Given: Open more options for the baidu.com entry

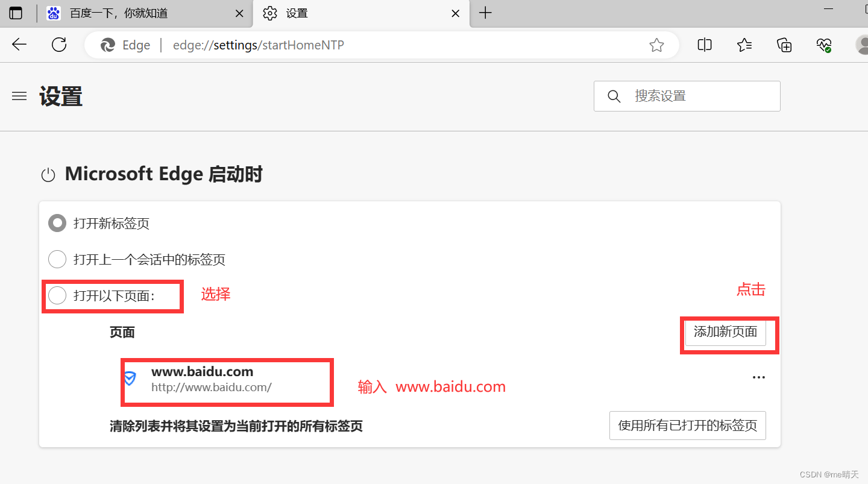Looking at the screenshot, I should tap(758, 377).
